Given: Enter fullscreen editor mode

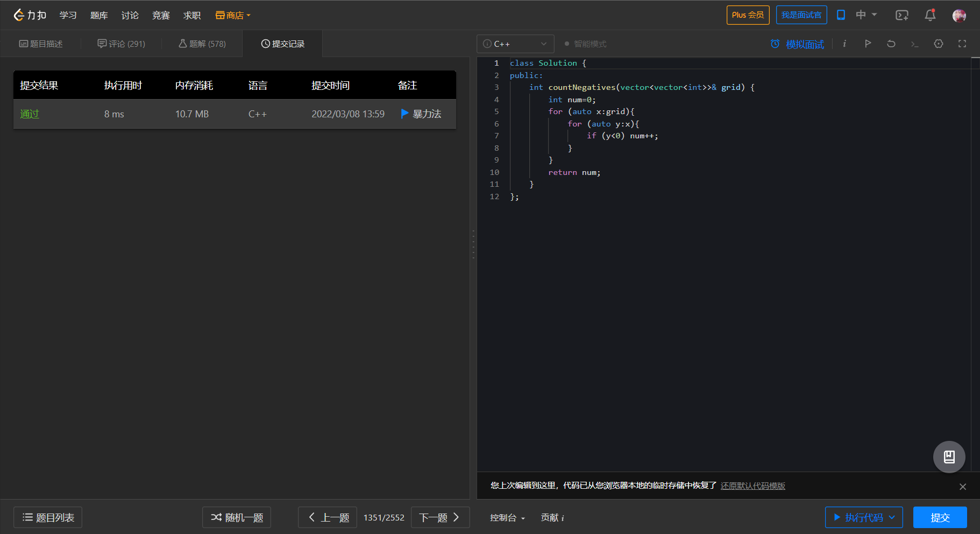Looking at the screenshot, I should click(x=962, y=44).
